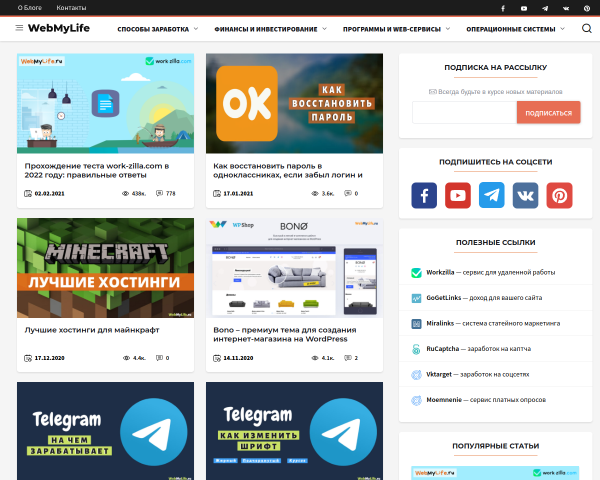Open article Лучшие хостинги для майнкрафт

coord(92,330)
